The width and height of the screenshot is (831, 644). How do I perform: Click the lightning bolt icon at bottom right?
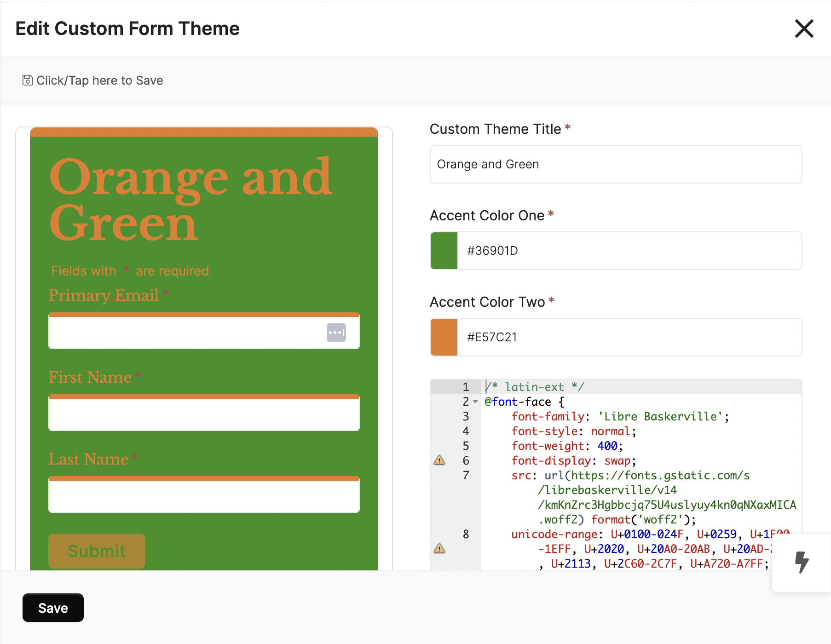802,562
